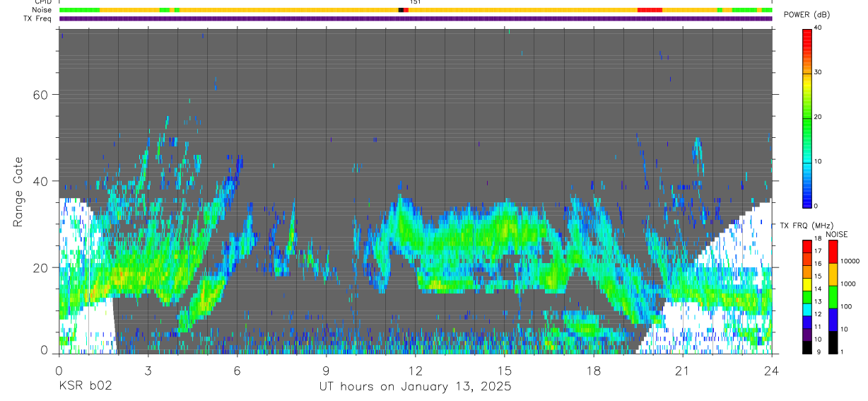Click the 12 tick on the UT hours axis
The height and width of the screenshot is (401, 868).
coord(416,370)
